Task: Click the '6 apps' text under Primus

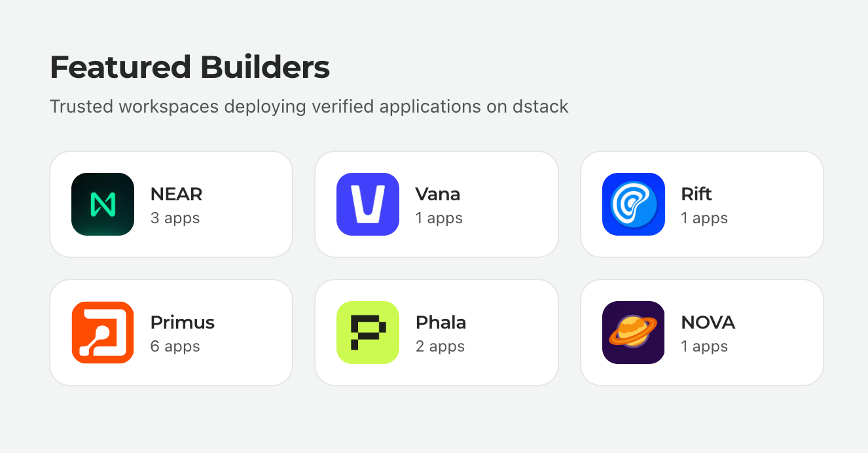Action: 174,347
